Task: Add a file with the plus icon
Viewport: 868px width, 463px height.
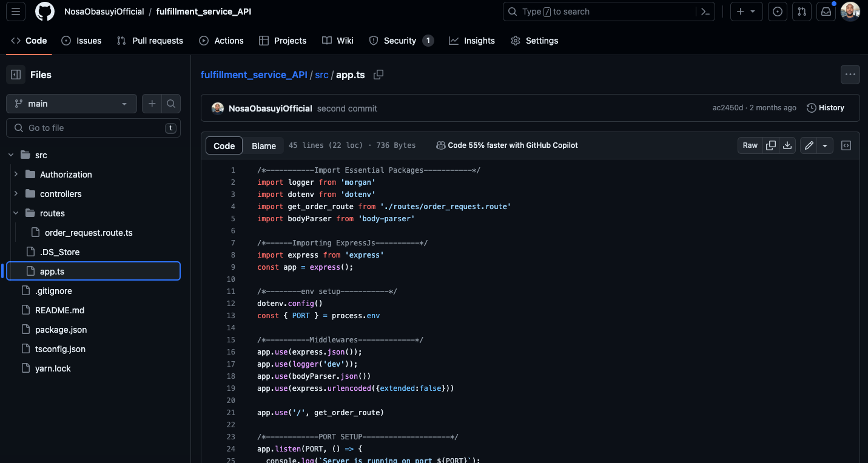Action: click(152, 104)
